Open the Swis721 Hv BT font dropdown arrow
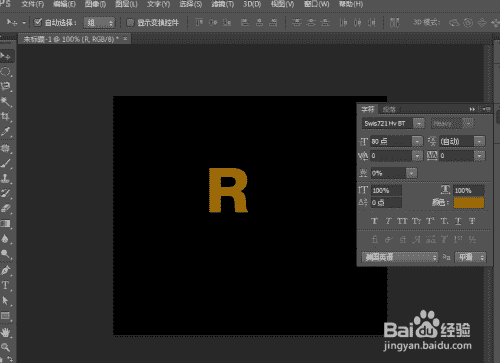Screen dimensions: 500x363 (x=419, y=124)
